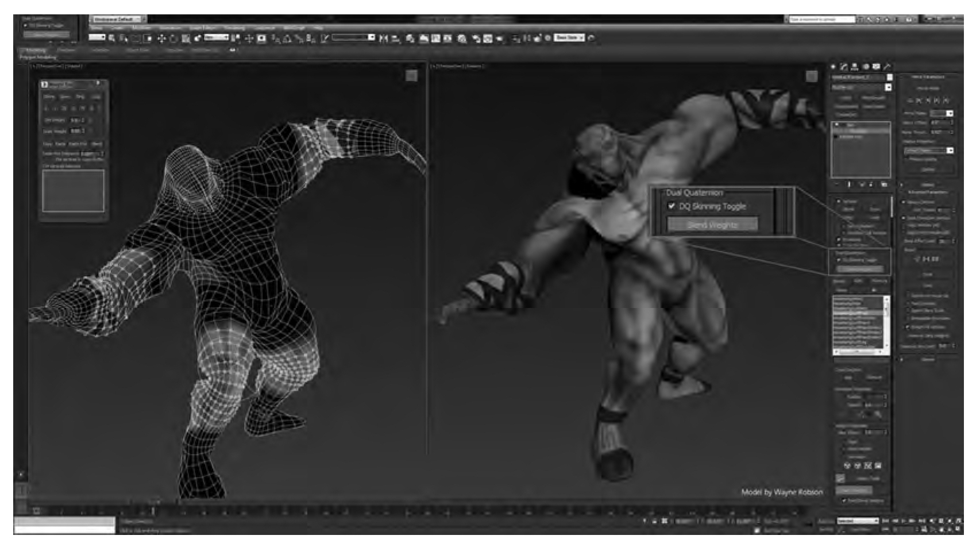The width and height of the screenshot is (980, 543).
Task: Select the Select Object tool in main toolbar
Action: (x=112, y=38)
